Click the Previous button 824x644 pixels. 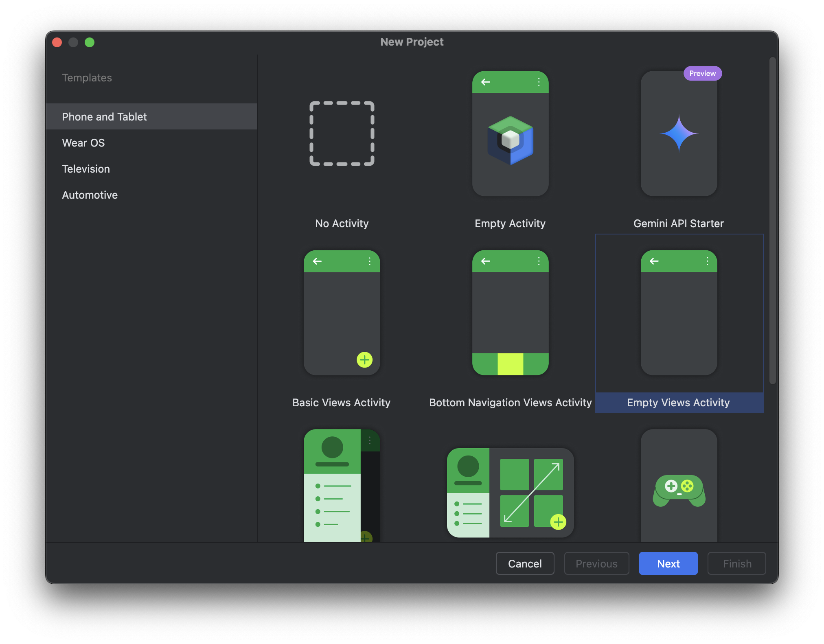pos(596,563)
